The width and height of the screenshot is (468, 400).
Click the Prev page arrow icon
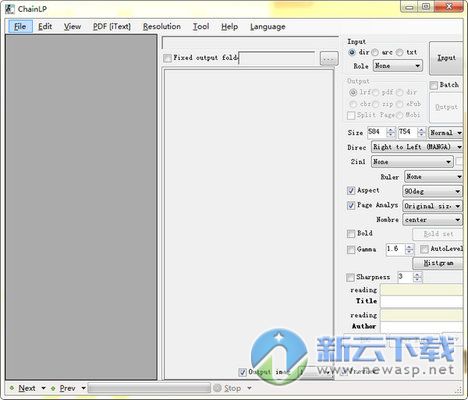coord(53,388)
